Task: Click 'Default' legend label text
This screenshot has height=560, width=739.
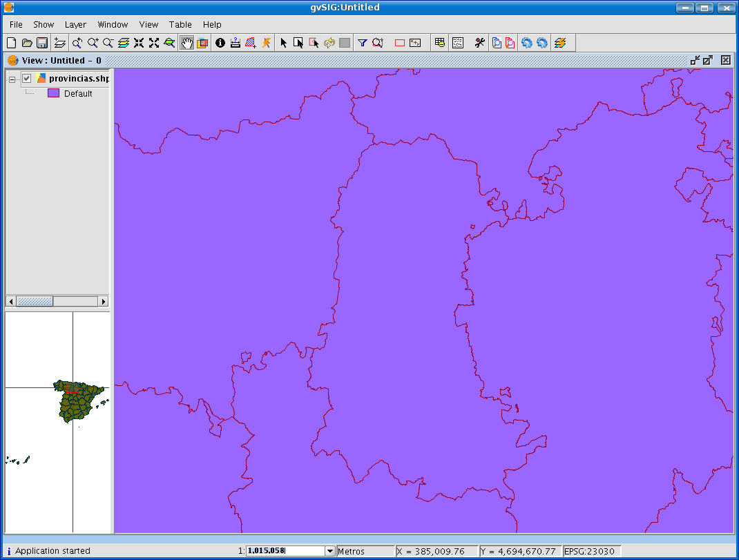Action: [x=78, y=94]
